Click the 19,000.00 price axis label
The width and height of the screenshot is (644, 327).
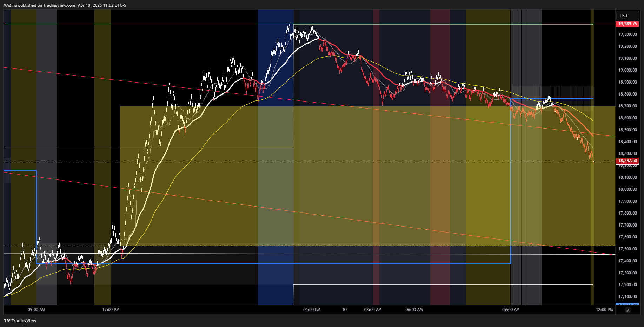pyautogui.click(x=628, y=70)
